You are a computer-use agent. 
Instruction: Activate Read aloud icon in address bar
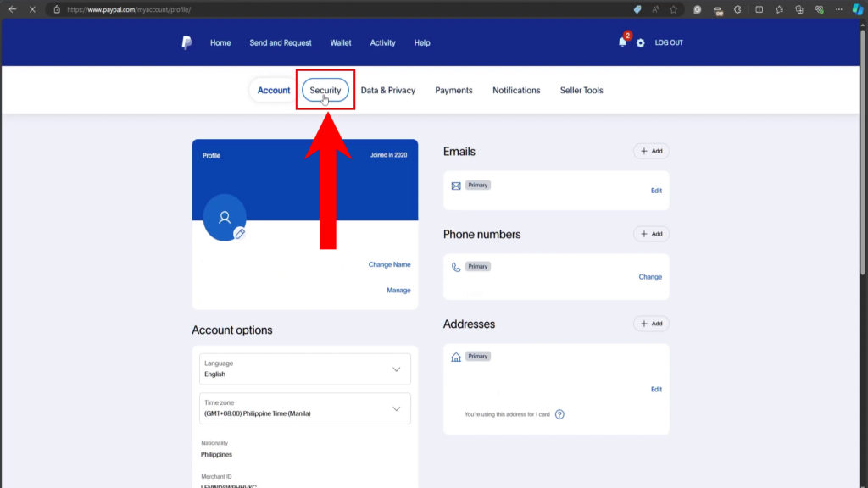pyautogui.click(x=655, y=9)
